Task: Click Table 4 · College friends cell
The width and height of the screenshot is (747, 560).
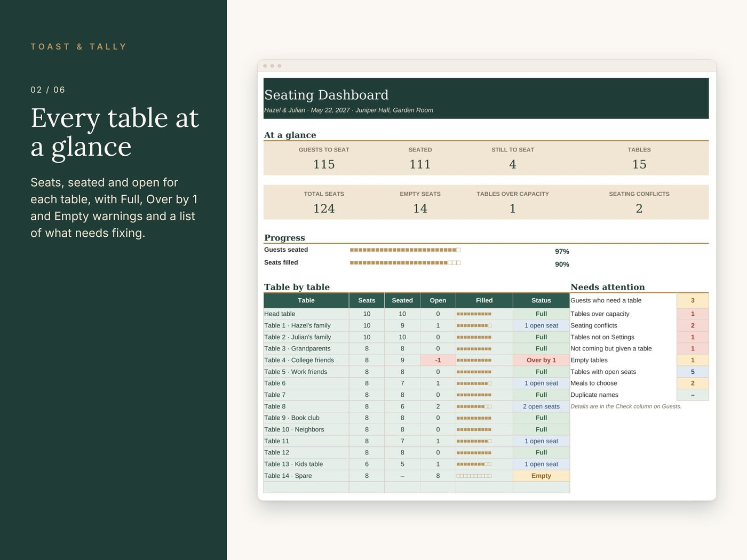Action: pos(306,360)
